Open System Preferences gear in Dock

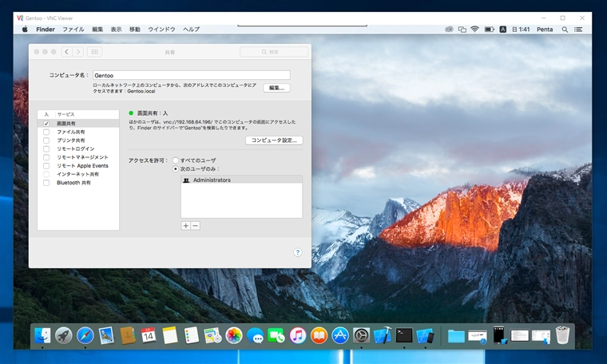[362, 335]
